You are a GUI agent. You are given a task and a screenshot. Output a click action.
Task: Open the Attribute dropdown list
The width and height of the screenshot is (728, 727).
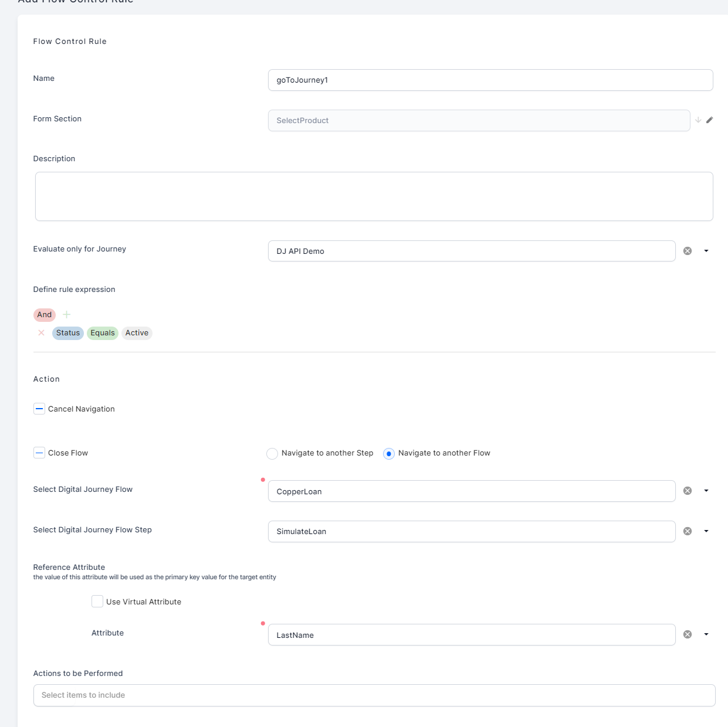click(706, 634)
